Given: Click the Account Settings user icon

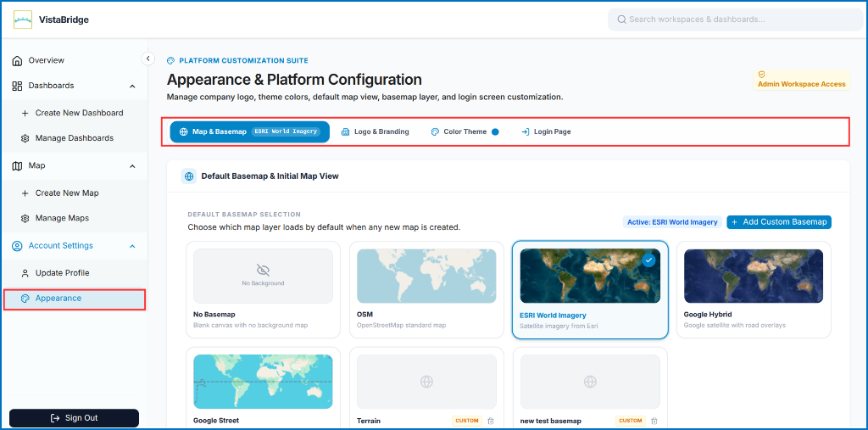Looking at the screenshot, I should click(17, 246).
